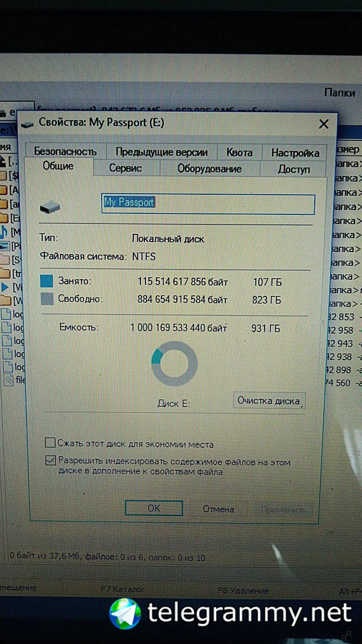Click the file size ending '560' in Total Commander
The height and width of the screenshot is (644, 362).
(338, 383)
